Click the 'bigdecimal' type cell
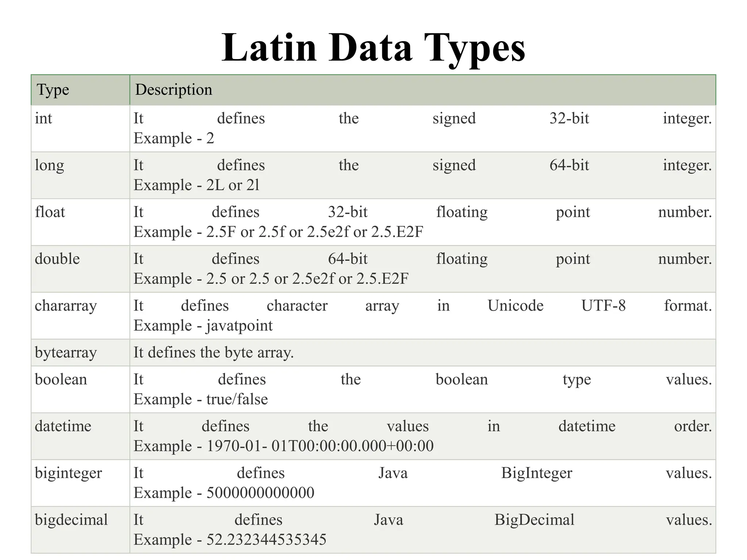This screenshot has height=560, width=747. tap(80, 530)
